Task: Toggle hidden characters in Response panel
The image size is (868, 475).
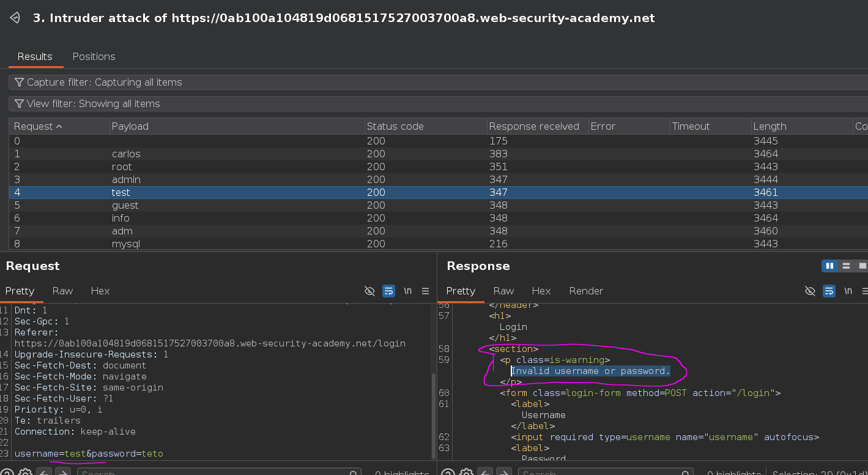Action: tap(810, 291)
